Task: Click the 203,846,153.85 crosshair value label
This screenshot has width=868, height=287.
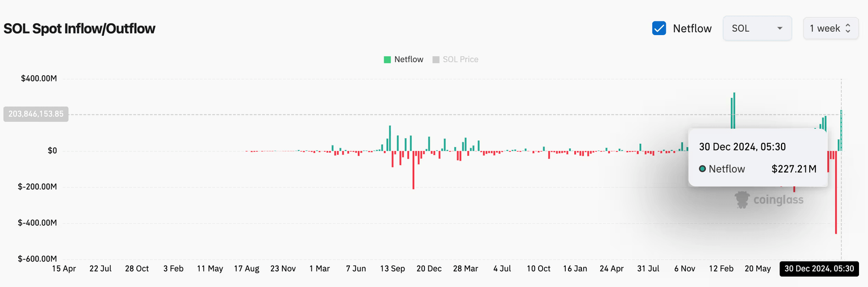Action: (x=36, y=114)
